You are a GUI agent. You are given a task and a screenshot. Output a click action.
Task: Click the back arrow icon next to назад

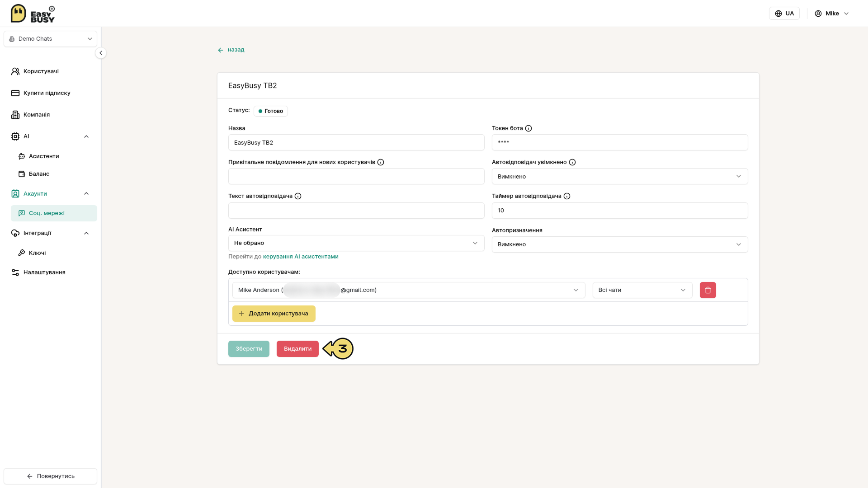221,50
